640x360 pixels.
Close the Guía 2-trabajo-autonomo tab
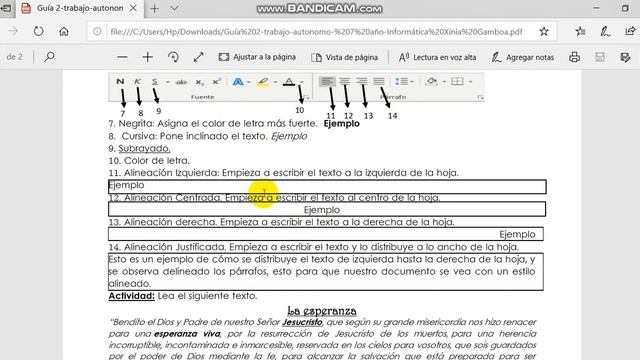point(133,8)
